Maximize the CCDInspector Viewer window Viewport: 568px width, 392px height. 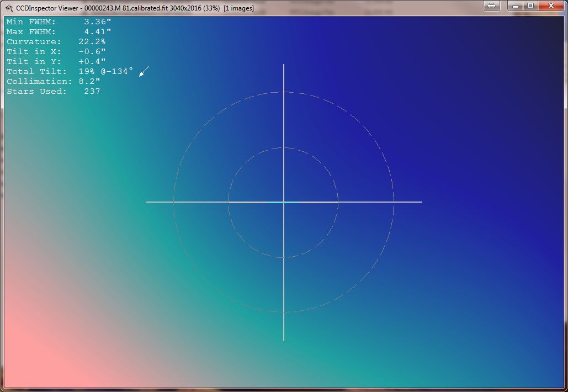pos(530,6)
